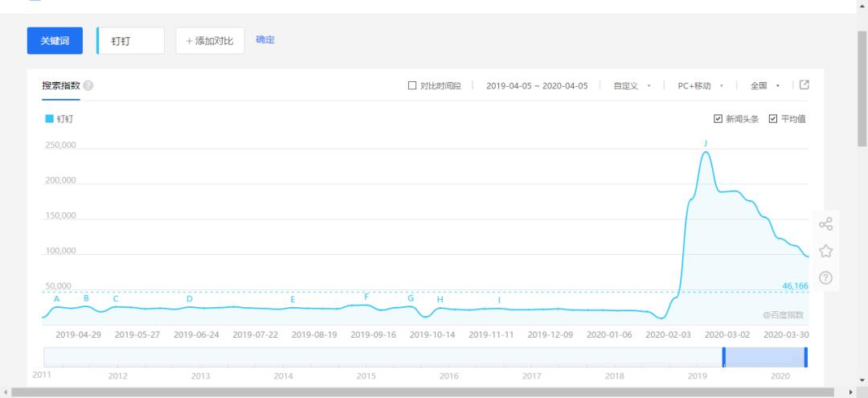
Task: Click the scroll-down arrow of vertical scrollbar
Action: coord(862,380)
